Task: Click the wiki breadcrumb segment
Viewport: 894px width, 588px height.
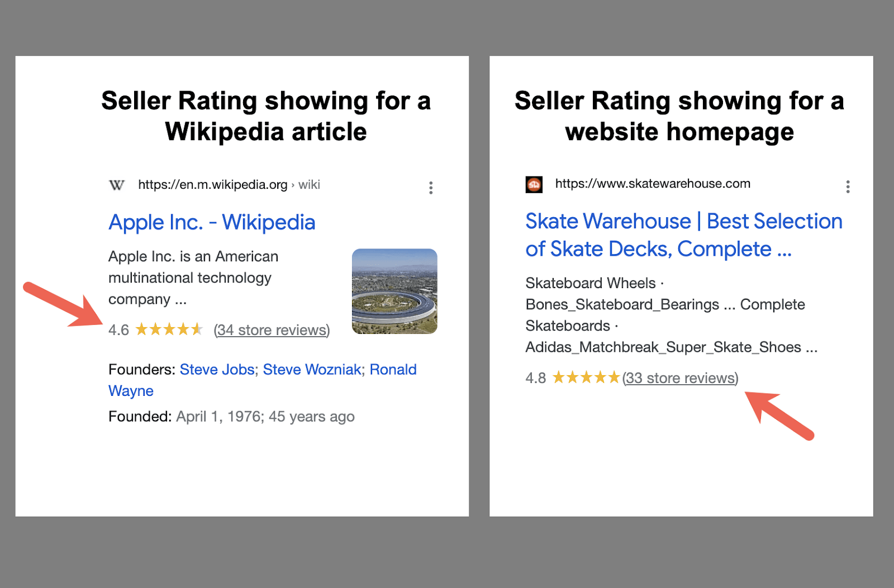Action: [310, 184]
